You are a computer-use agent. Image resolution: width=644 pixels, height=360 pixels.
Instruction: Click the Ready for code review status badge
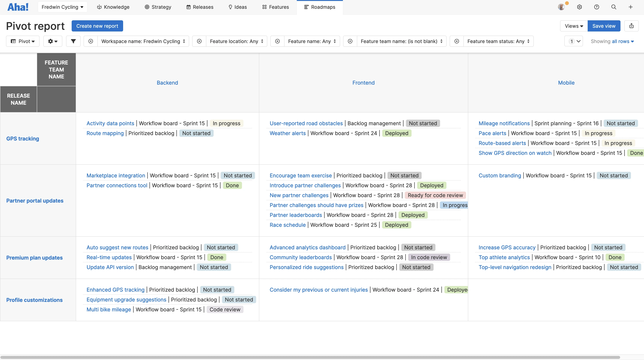(x=435, y=195)
